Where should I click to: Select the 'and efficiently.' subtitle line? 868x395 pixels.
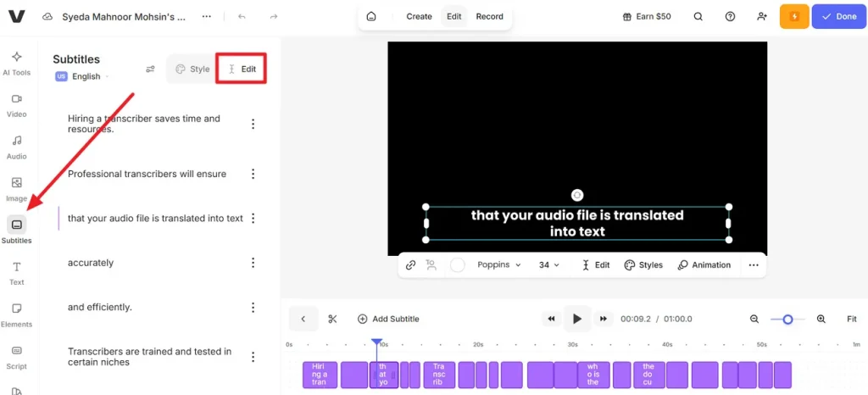[x=100, y=307]
